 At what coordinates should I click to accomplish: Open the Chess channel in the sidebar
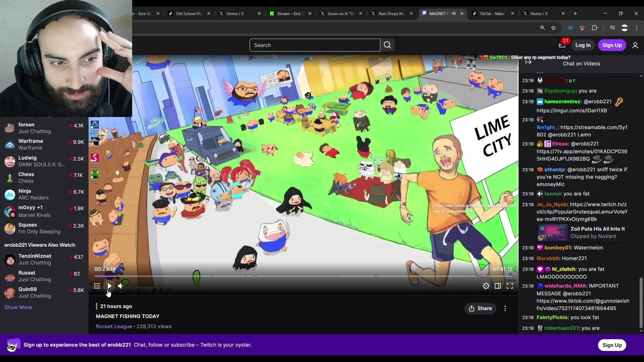(44, 178)
